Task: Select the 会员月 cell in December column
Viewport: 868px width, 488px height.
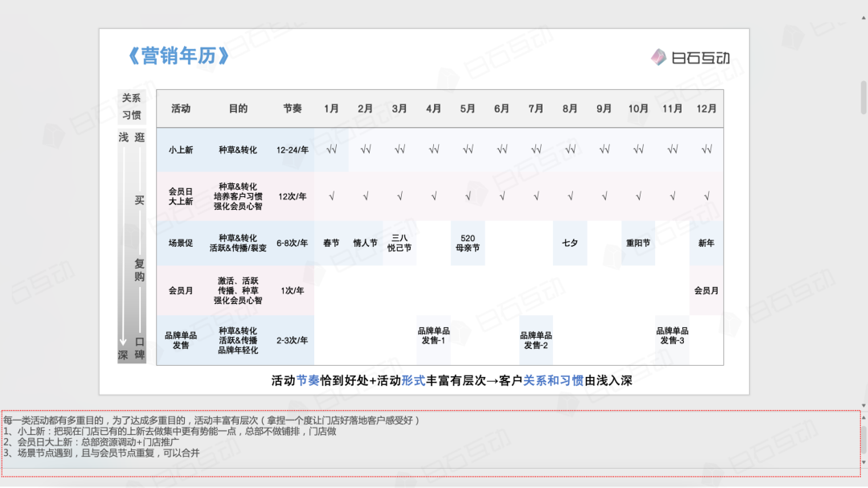Action: click(x=706, y=290)
